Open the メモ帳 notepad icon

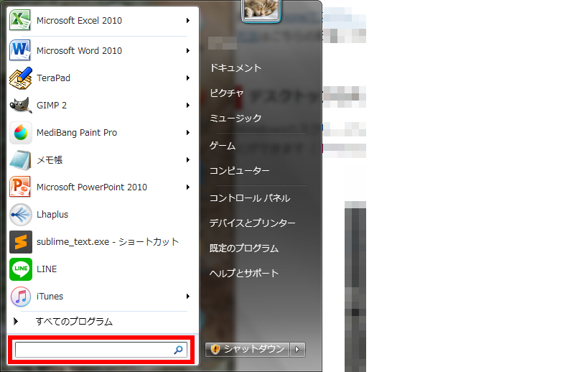point(20,160)
